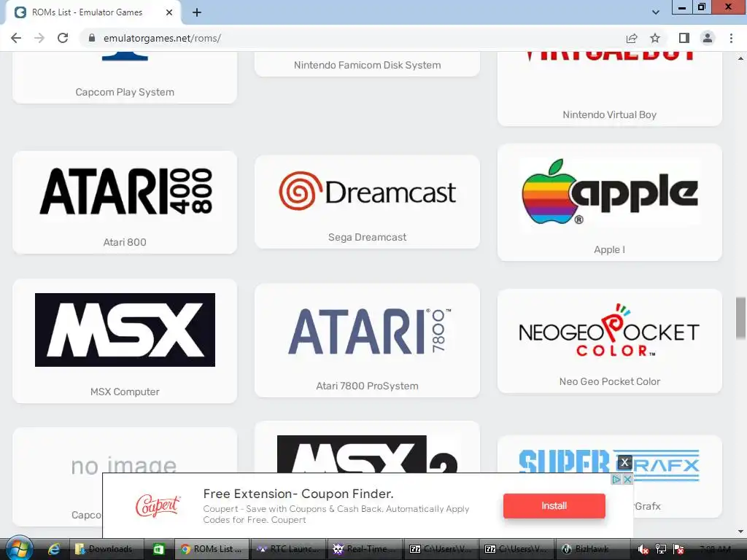This screenshot has width=747, height=560.
Task: Reload the ROMs List page
Action: click(63, 38)
